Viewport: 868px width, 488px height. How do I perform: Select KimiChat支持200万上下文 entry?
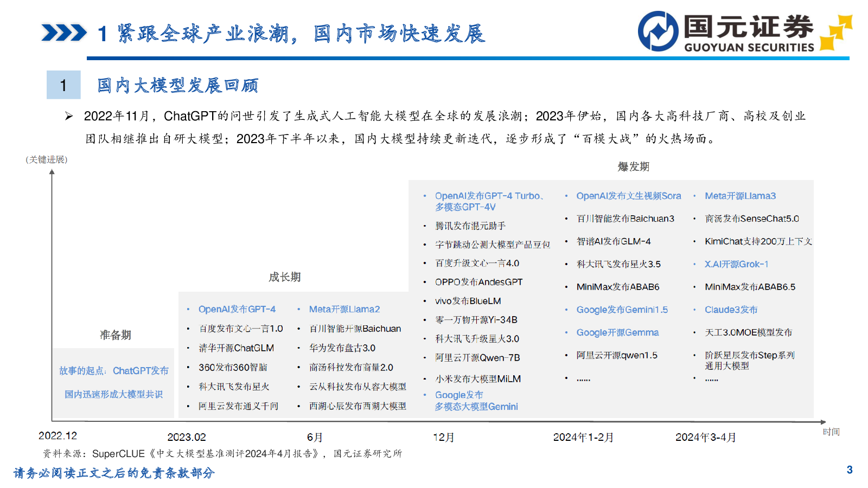tap(758, 242)
